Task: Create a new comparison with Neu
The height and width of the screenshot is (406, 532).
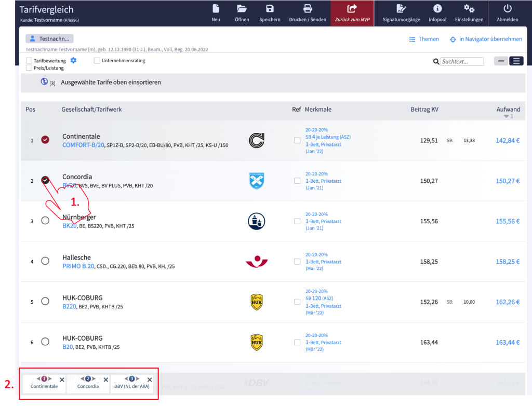Action: point(216,13)
